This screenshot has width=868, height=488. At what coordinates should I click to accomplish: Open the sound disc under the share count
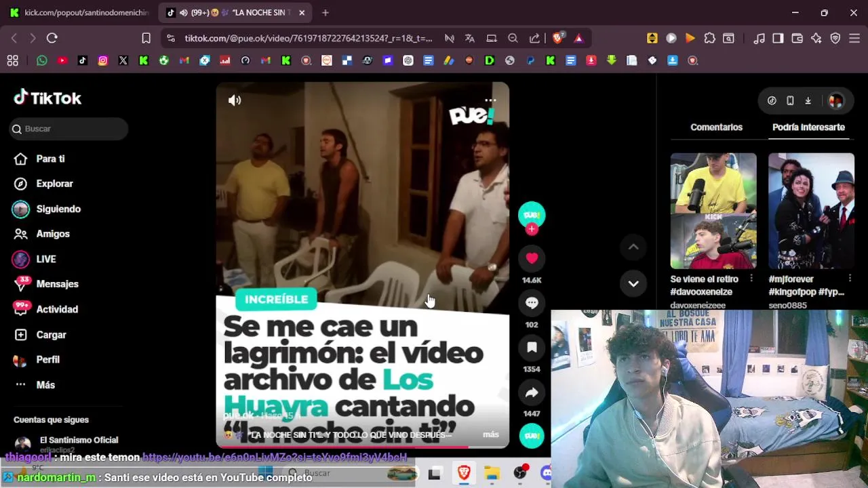[532, 435]
